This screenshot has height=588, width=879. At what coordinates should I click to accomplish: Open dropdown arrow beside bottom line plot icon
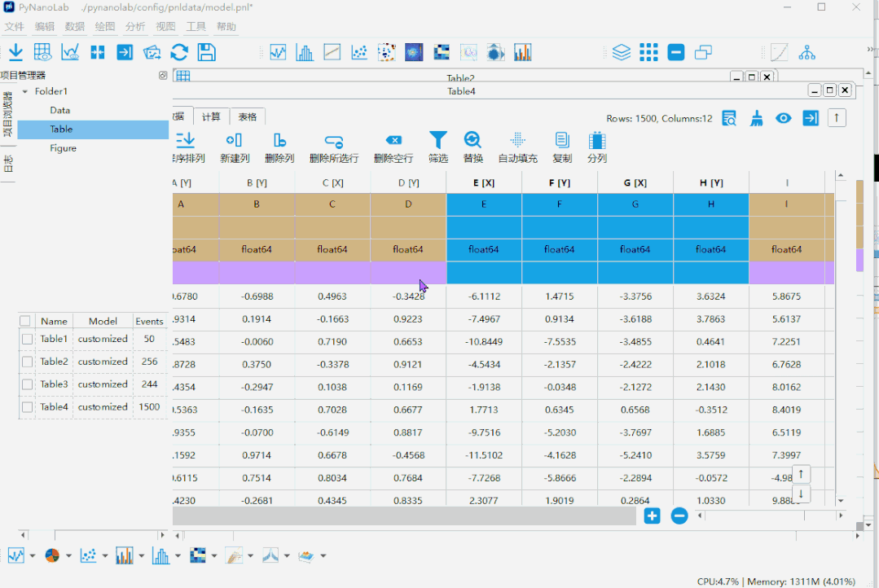pos(33,556)
